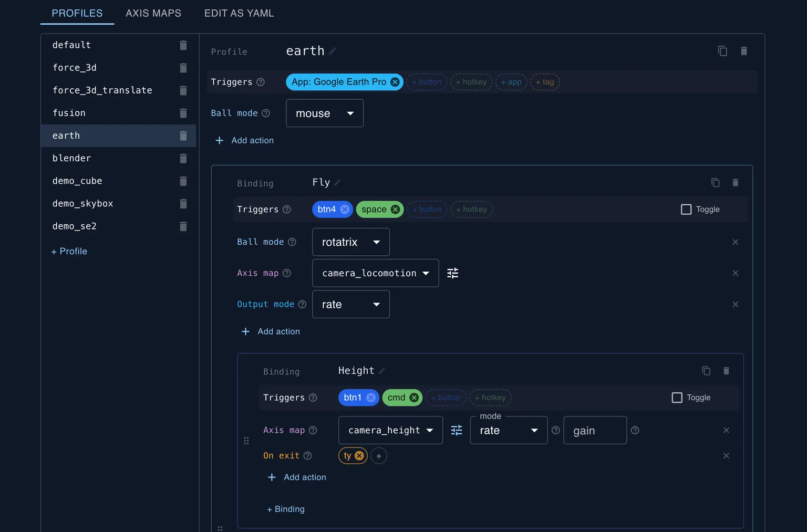Add a new binding with + Binding
807x532 pixels.
pos(285,509)
